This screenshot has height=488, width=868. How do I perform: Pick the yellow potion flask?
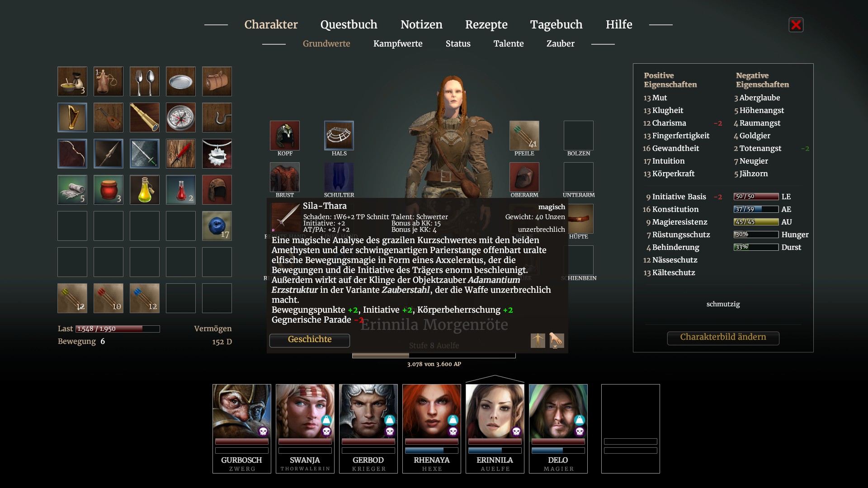click(x=145, y=190)
